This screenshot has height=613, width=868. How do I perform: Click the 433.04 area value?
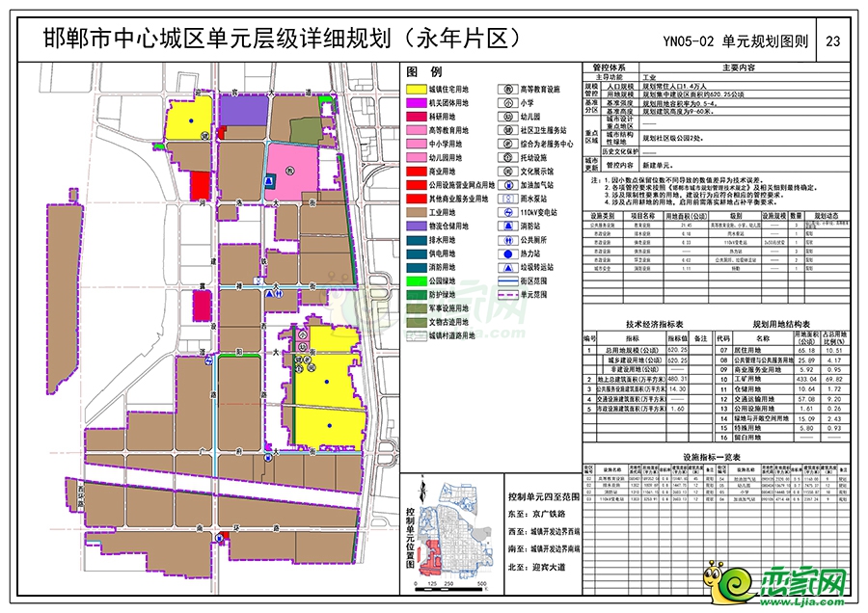[x=806, y=380]
